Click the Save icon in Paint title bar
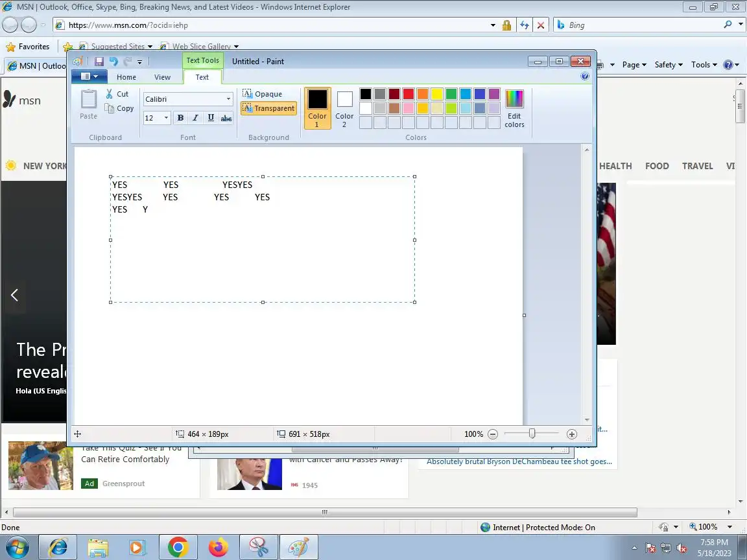747x560 pixels. pos(99,62)
